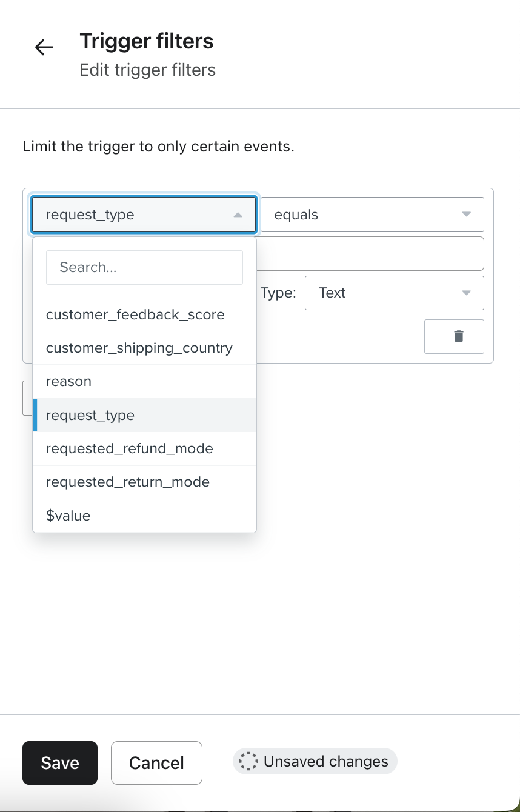Go back using the left arrow icon
The height and width of the screenshot is (812, 520).
44,47
